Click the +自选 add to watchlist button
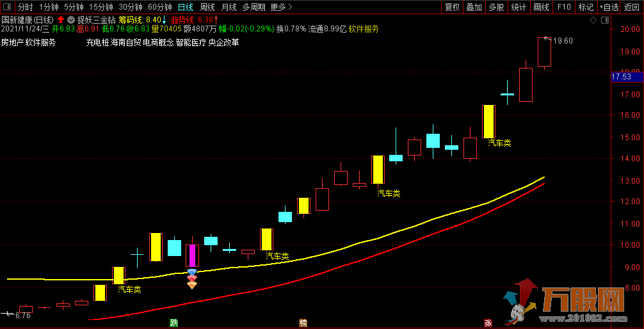644x329 pixels. (608, 7)
